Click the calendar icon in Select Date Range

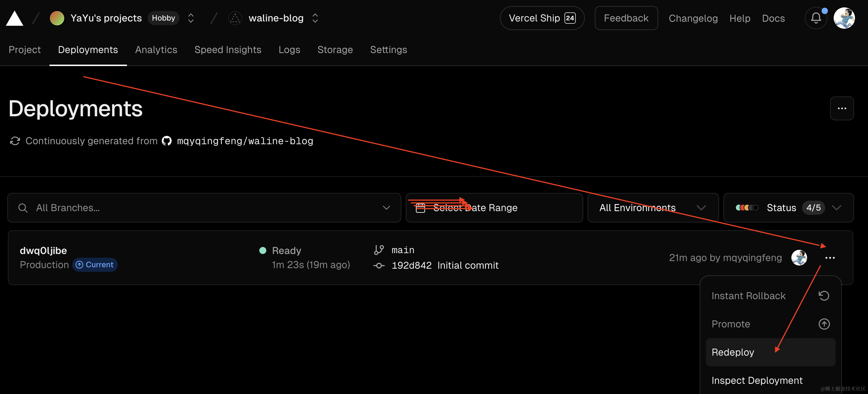point(420,208)
